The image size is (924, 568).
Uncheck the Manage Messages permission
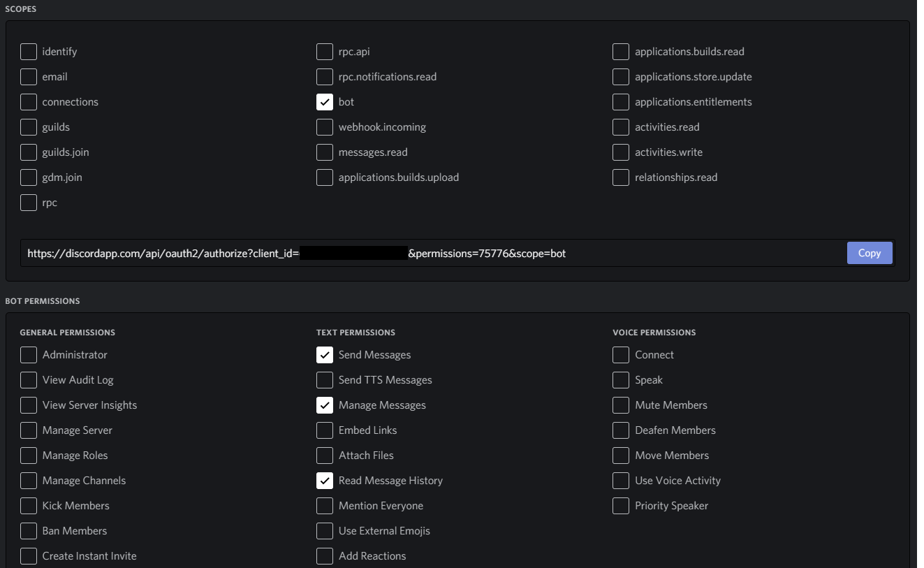click(324, 405)
